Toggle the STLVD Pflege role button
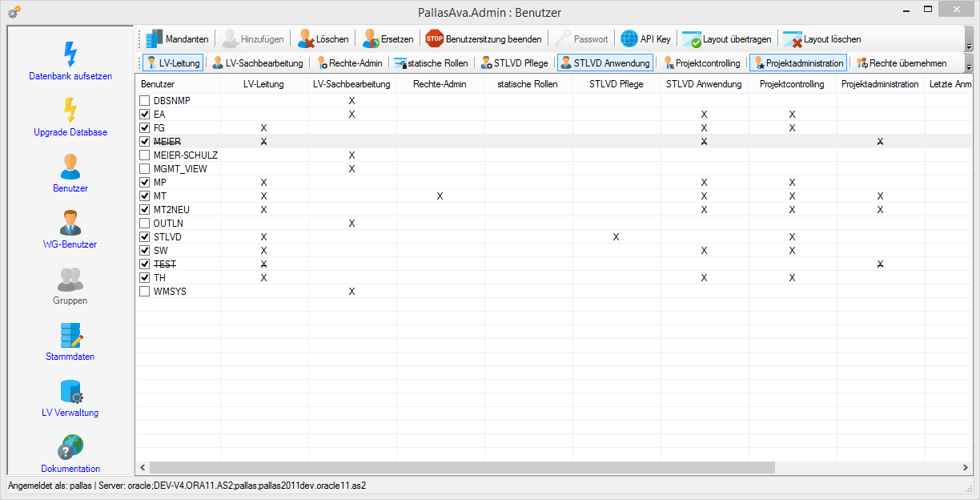Image resolution: width=980 pixels, height=500 pixels. click(514, 62)
